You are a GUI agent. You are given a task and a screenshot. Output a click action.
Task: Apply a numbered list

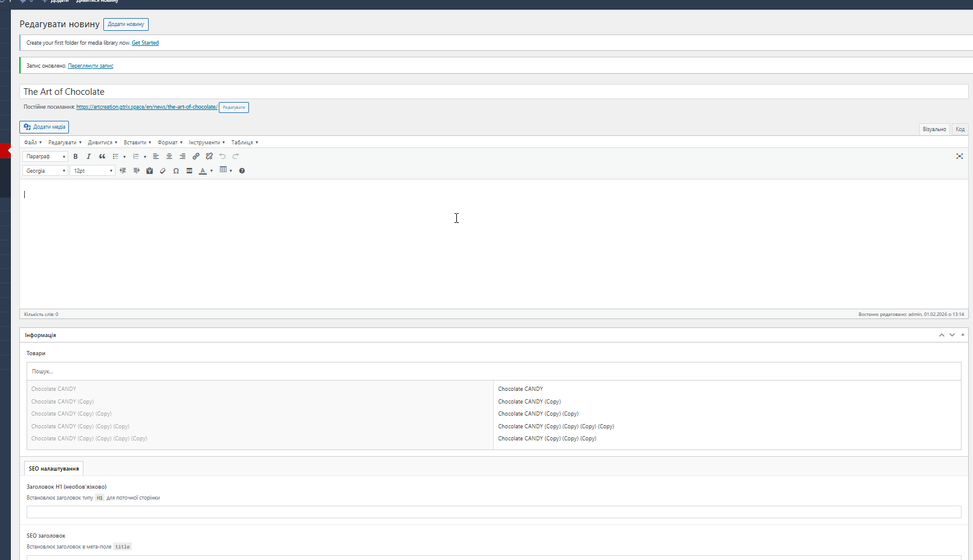pos(136,156)
